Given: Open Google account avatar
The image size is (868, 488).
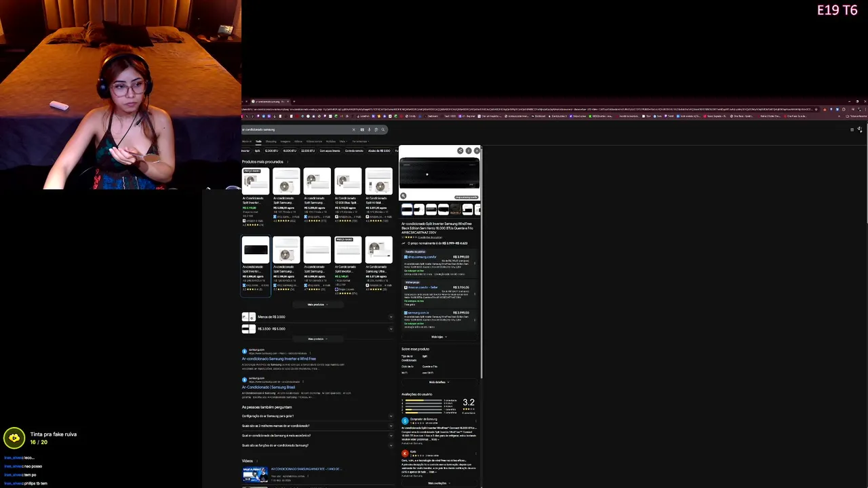Looking at the screenshot, I should tap(860, 129).
